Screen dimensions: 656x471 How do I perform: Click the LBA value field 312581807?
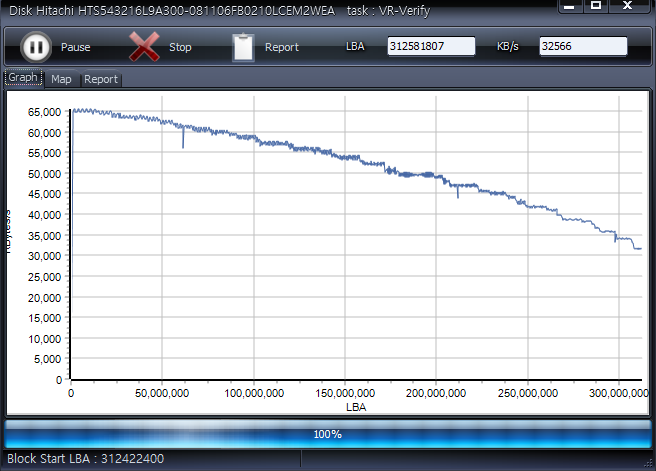tap(431, 46)
